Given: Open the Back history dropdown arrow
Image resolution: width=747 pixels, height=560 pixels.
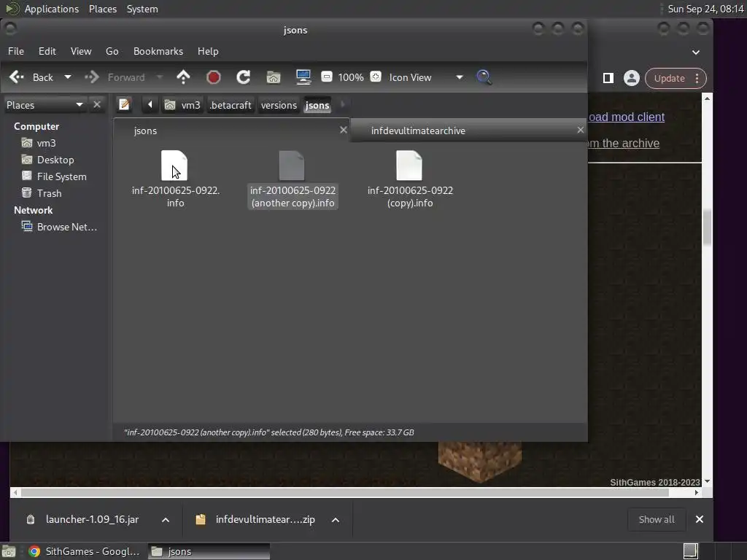Looking at the screenshot, I should pos(68,77).
